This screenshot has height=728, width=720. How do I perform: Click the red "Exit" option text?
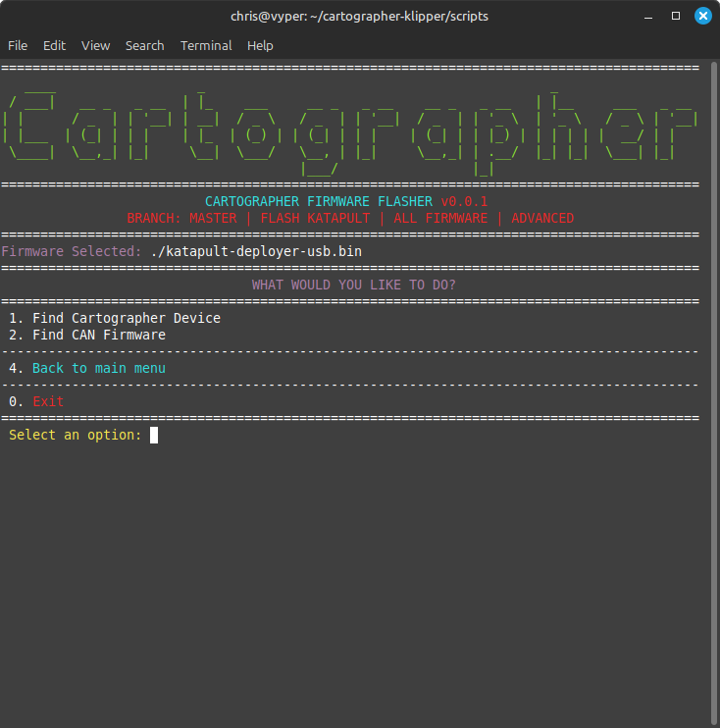tap(47, 401)
